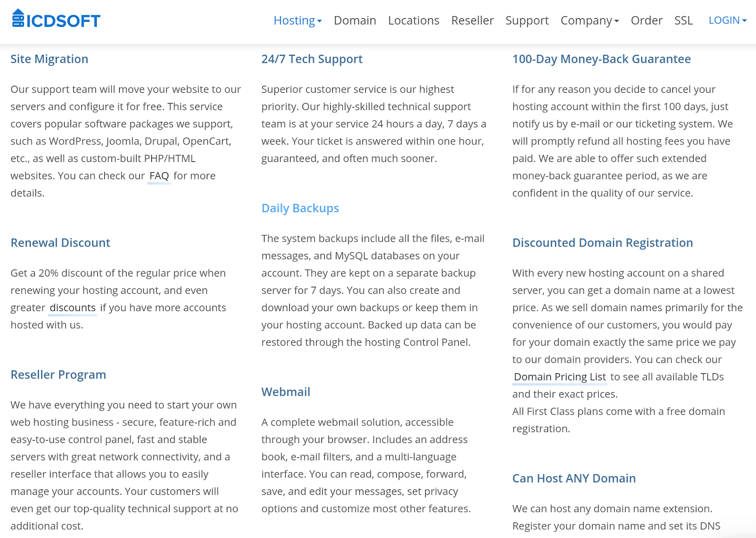Screen dimensions: 756x538
Task: Expand the Hosting dropdown menu
Action: point(298,21)
